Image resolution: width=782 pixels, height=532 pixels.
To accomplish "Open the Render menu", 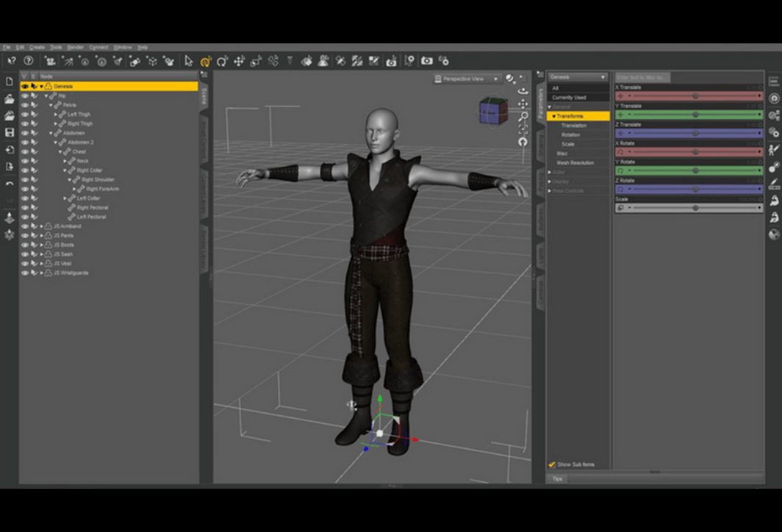I will tap(75, 48).
